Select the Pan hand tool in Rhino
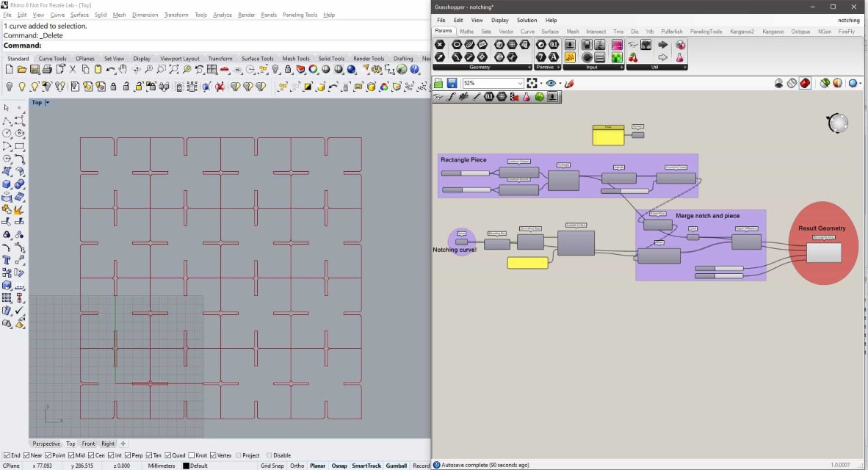This screenshot has height=470, width=868. [123, 69]
